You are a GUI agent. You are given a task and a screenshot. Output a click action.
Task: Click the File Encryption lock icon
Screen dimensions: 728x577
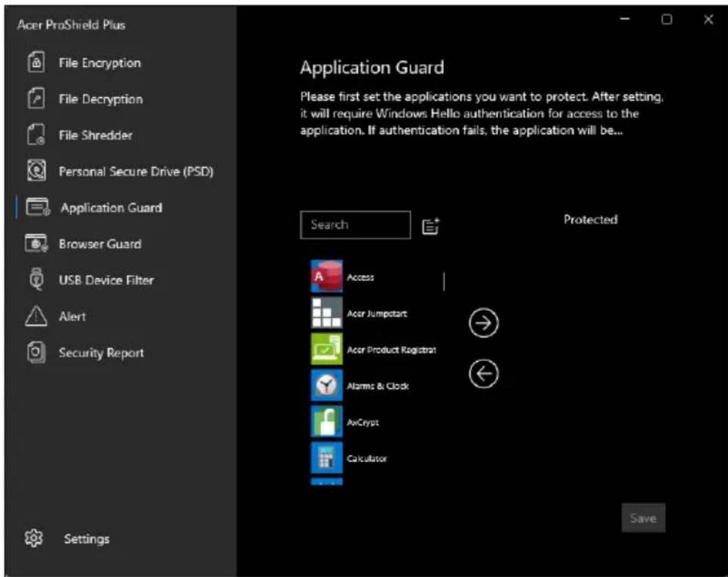[x=36, y=62]
